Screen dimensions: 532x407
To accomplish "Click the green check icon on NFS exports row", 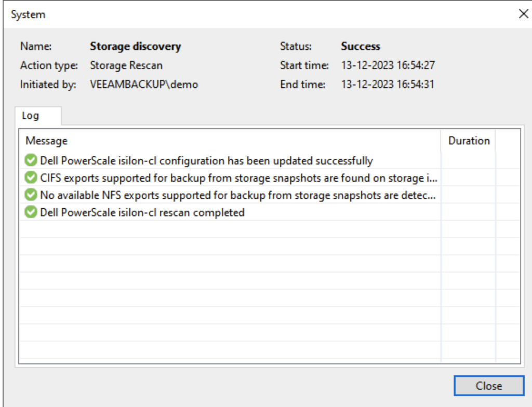I will (x=31, y=195).
